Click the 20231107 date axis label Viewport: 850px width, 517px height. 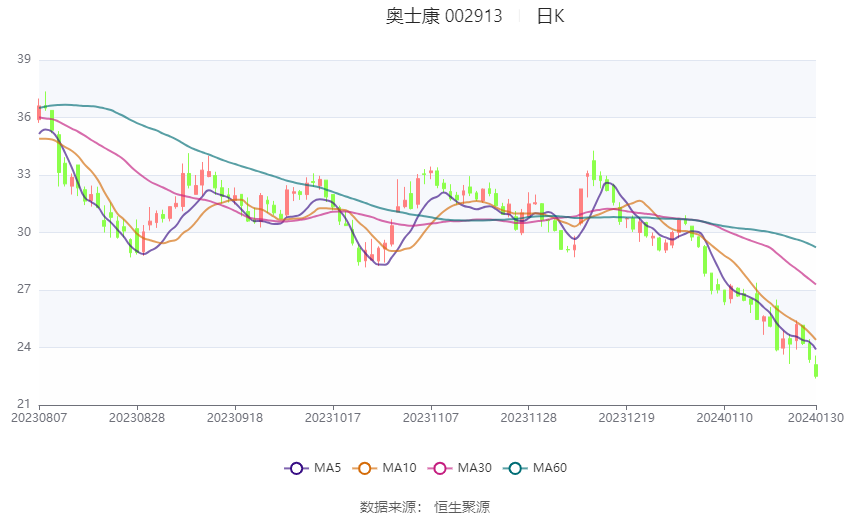(431, 418)
